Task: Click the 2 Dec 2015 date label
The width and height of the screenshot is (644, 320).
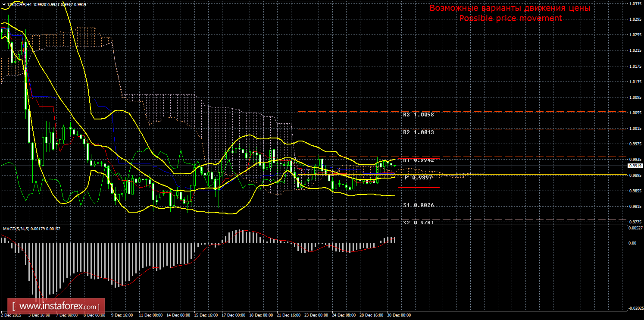Action: [x=12, y=315]
